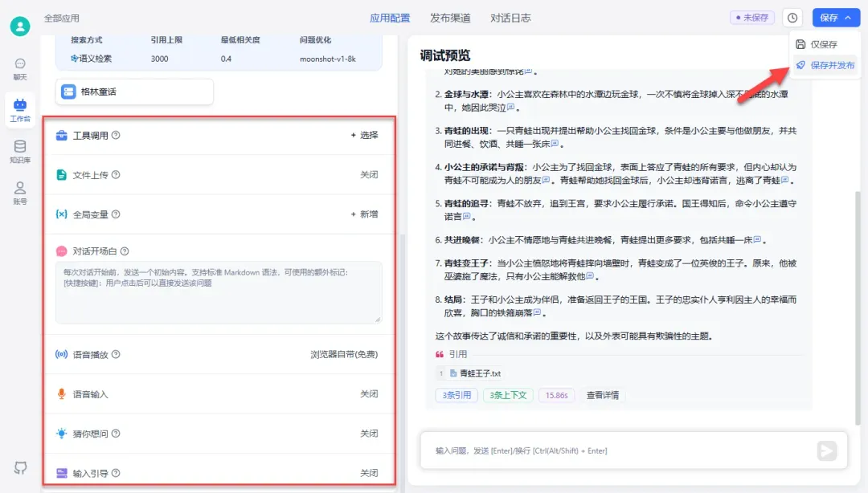The width and height of the screenshot is (868, 493).
Task: Click the moonshot-v1-8k model value
Action: pos(328,59)
